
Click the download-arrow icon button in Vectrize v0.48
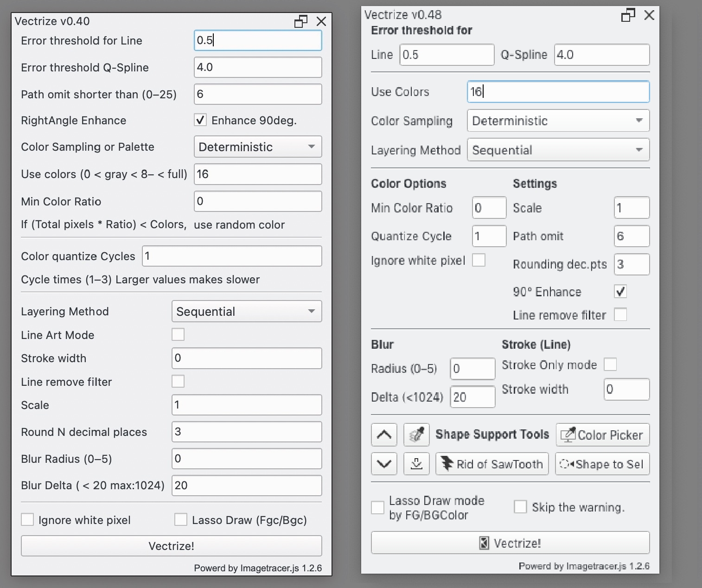pyautogui.click(x=416, y=464)
